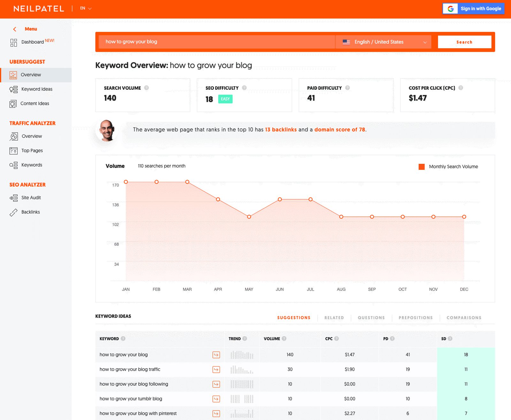The width and height of the screenshot is (511, 420).
Task: Switch to the Related keywords tab
Action: pyautogui.click(x=333, y=317)
